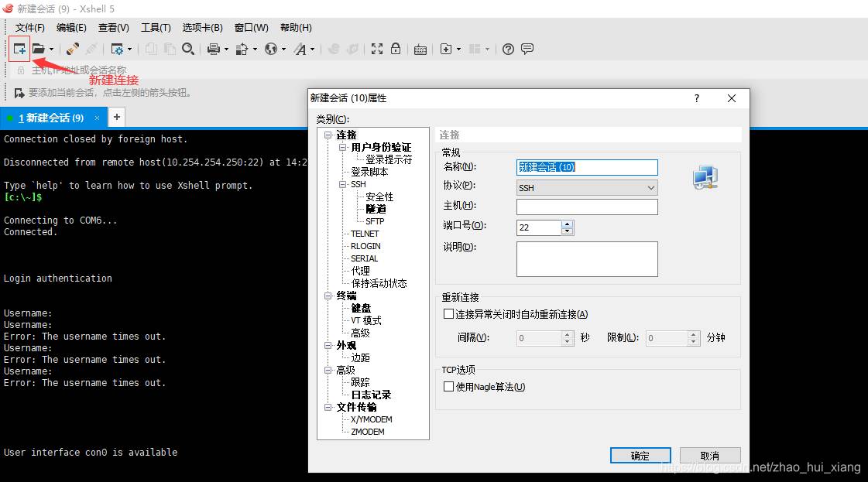Select TELNET in the category tree
The height and width of the screenshot is (482, 868).
pos(365,234)
